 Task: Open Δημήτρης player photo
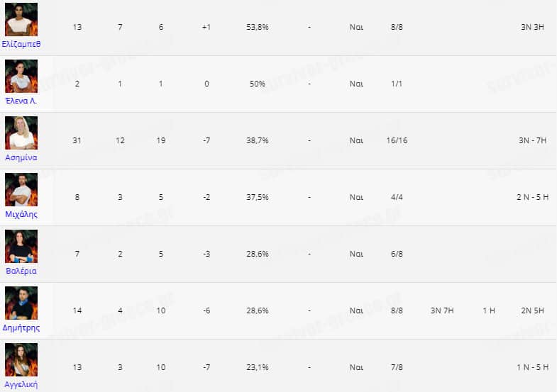(x=21, y=303)
